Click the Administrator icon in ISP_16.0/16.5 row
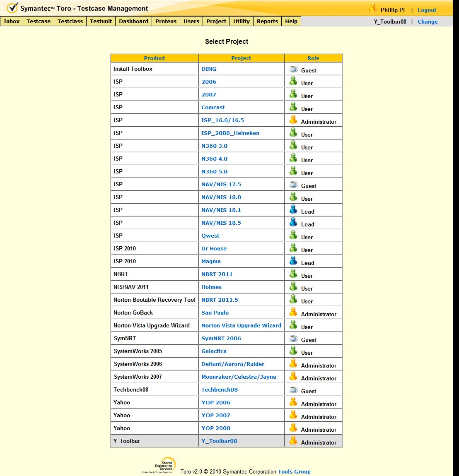459x476 pixels. click(293, 119)
